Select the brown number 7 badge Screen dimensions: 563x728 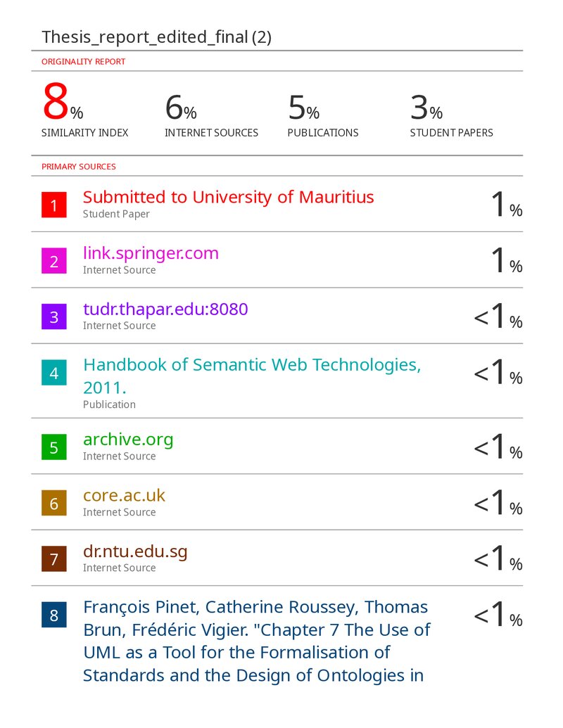(54, 558)
